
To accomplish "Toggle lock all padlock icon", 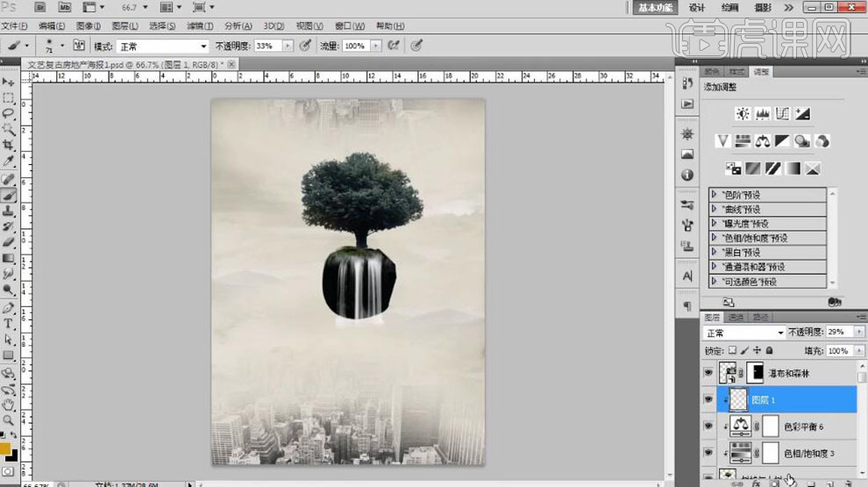I will pyautogui.click(x=769, y=351).
